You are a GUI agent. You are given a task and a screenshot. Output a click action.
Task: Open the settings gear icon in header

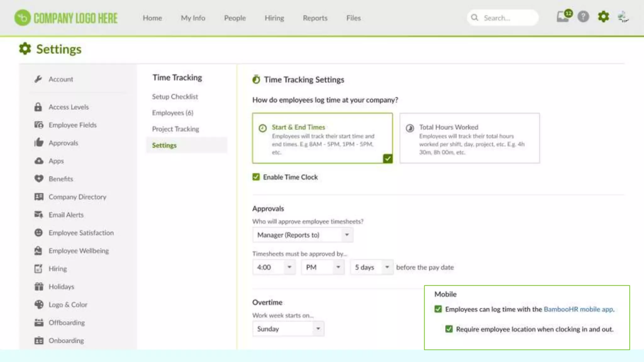click(x=603, y=17)
